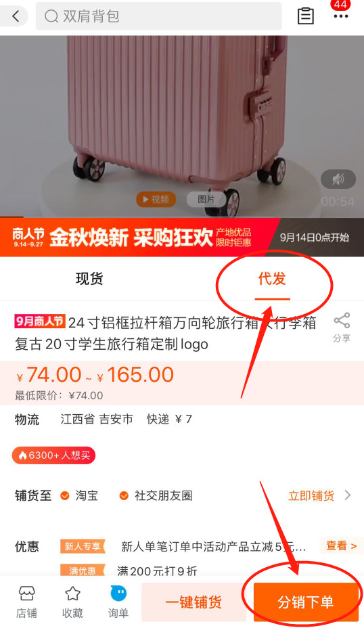This screenshot has width=364, height=628.
Task: Unmute the product video sound
Action: pos(338,179)
